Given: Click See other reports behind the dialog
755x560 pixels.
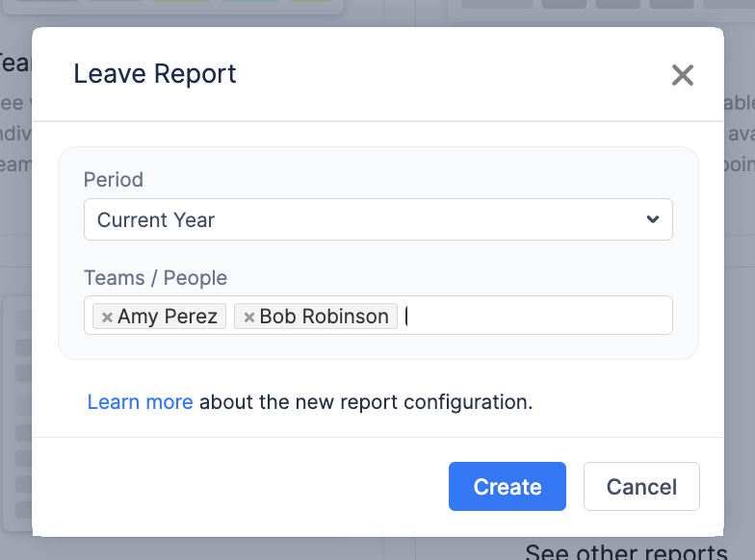Looking at the screenshot, I should [x=626, y=551].
